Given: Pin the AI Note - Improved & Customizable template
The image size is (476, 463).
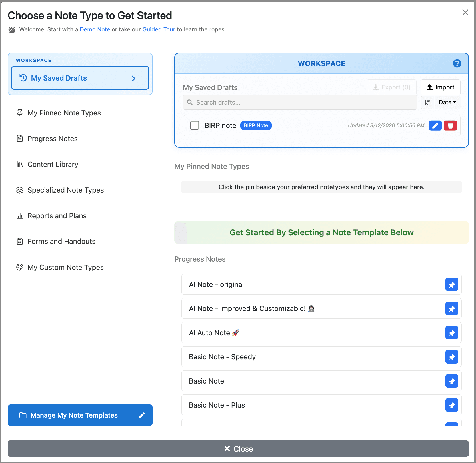Looking at the screenshot, I should point(451,308).
